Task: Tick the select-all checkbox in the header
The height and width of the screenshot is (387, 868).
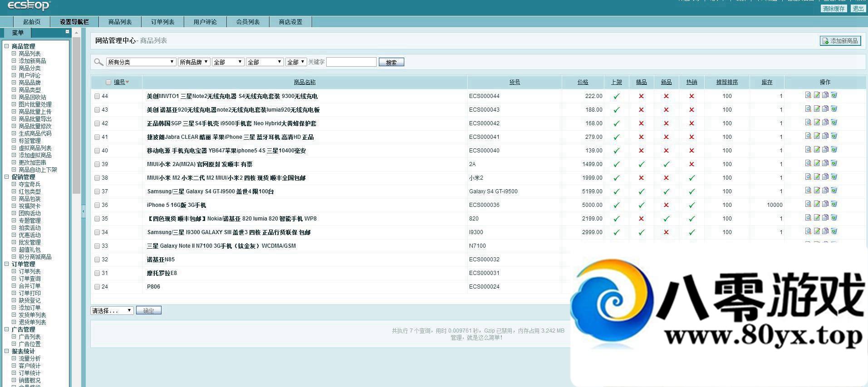Action: (108, 82)
